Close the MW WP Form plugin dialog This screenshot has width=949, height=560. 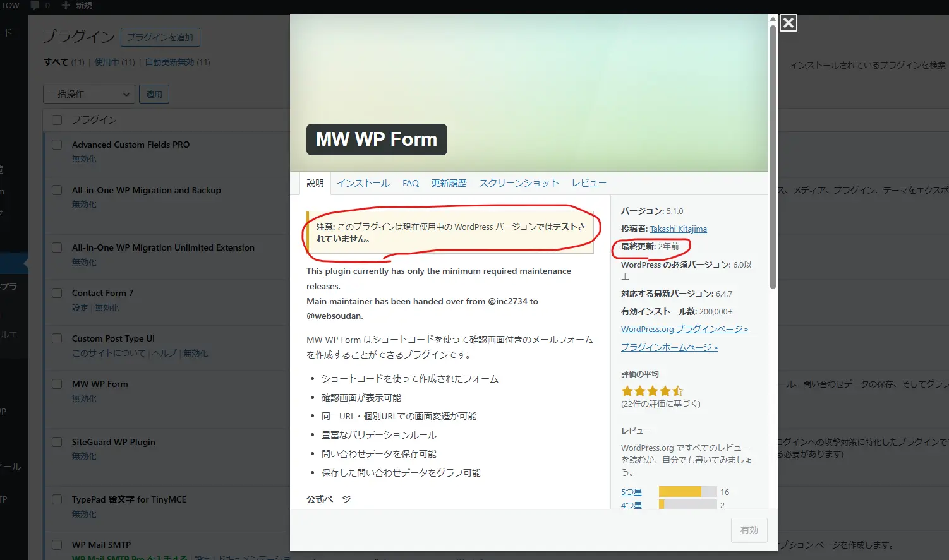(x=788, y=23)
